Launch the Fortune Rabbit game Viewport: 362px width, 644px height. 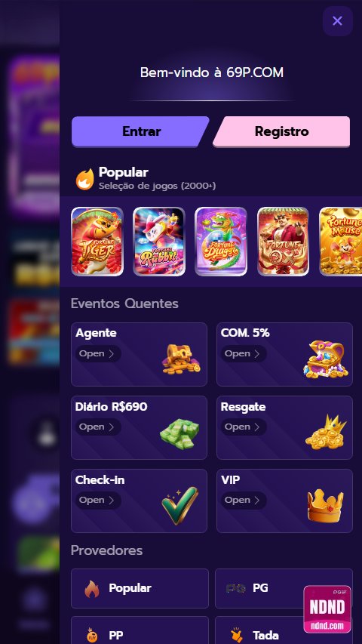tap(159, 242)
